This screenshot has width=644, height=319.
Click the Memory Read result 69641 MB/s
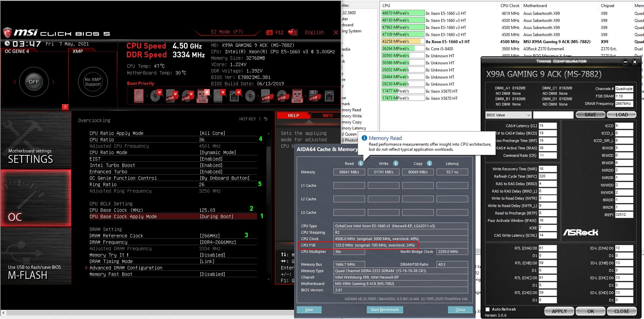click(349, 172)
